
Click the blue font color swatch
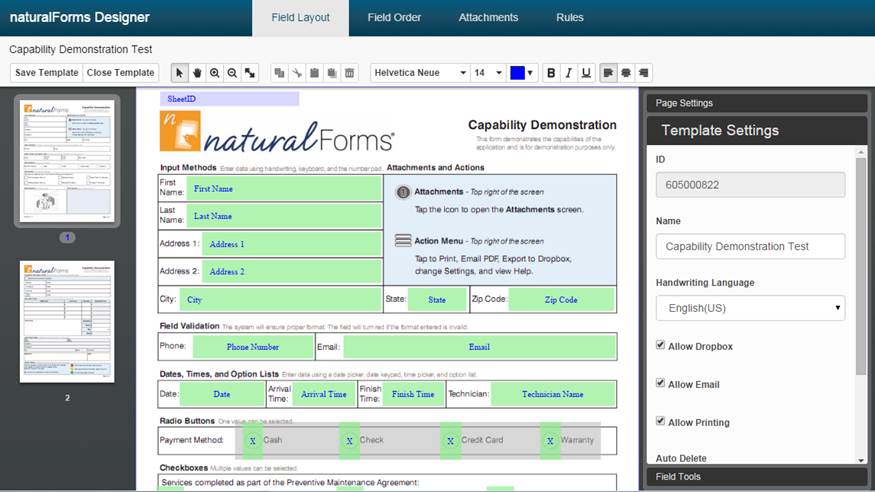pos(517,73)
